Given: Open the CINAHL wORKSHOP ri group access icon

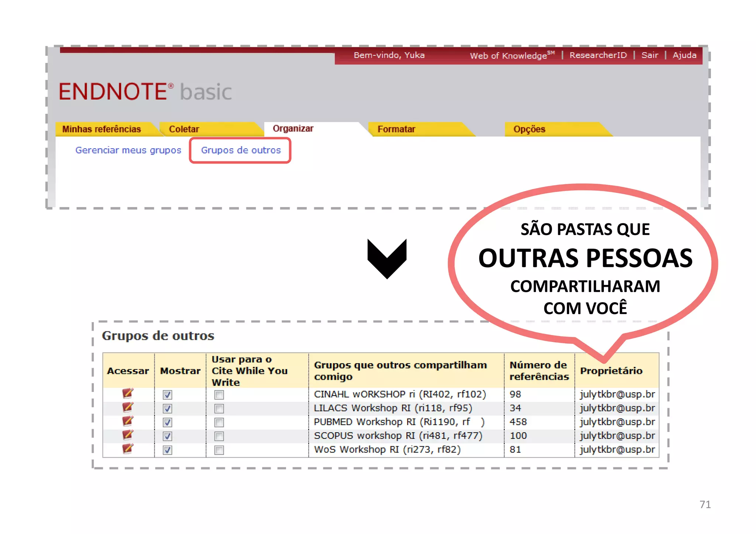Looking at the screenshot, I should click(x=128, y=394).
